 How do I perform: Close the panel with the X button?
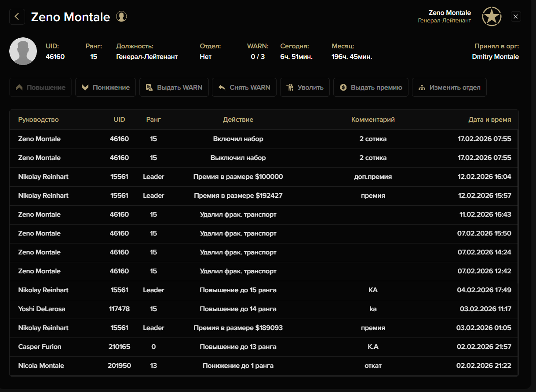516,17
